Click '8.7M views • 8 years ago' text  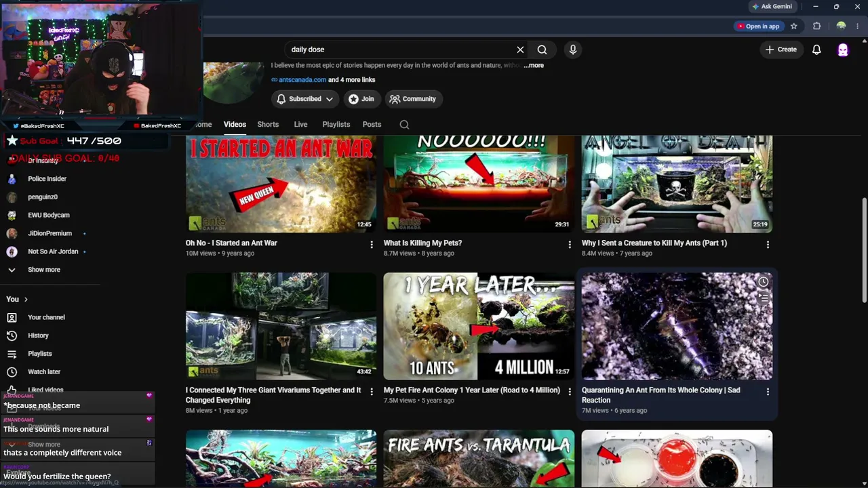click(x=419, y=253)
